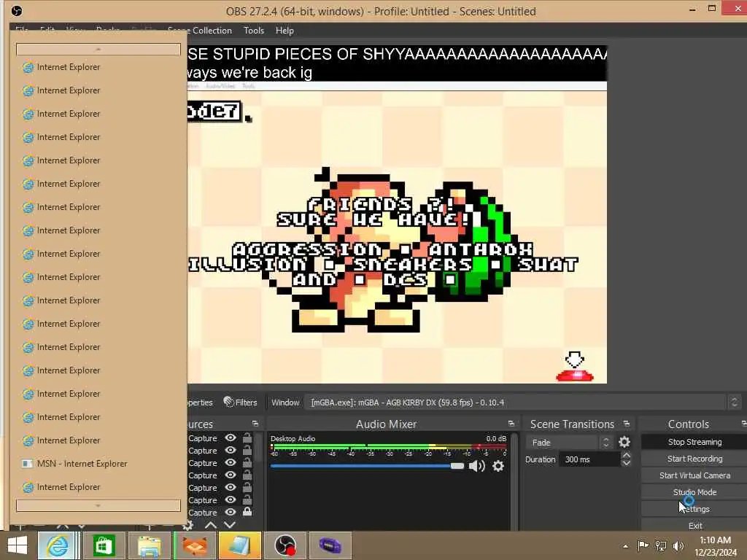The height and width of the screenshot is (560, 747).
Task: Toggle the lock on the sixth Capture row
Action: (247, 499)
